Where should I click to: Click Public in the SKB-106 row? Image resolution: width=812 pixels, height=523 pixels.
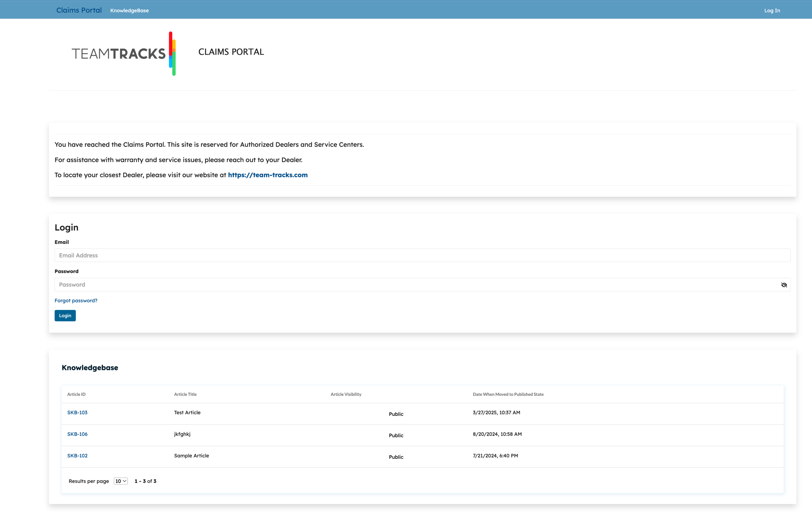396,436
